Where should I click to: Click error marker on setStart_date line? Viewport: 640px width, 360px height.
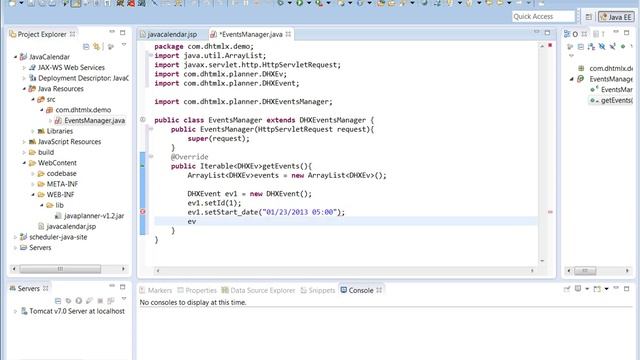click(x=142, y=212)
